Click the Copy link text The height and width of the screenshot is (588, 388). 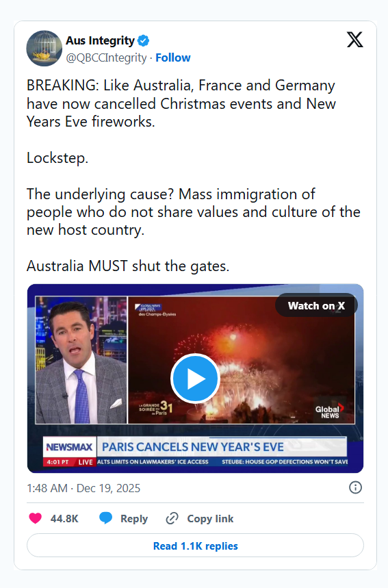tap(210, 519)
